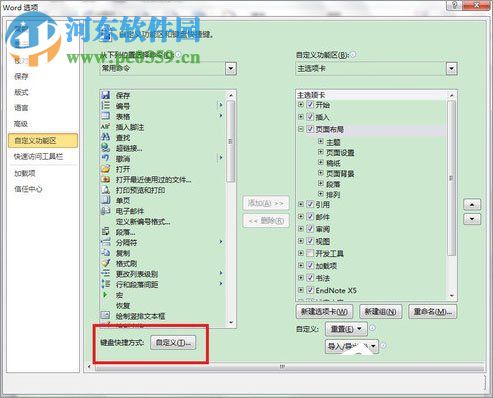Viewport: 493px width, 398px height.
Task: Select the Undo (撤消) icon
Action: pos(105,158)
